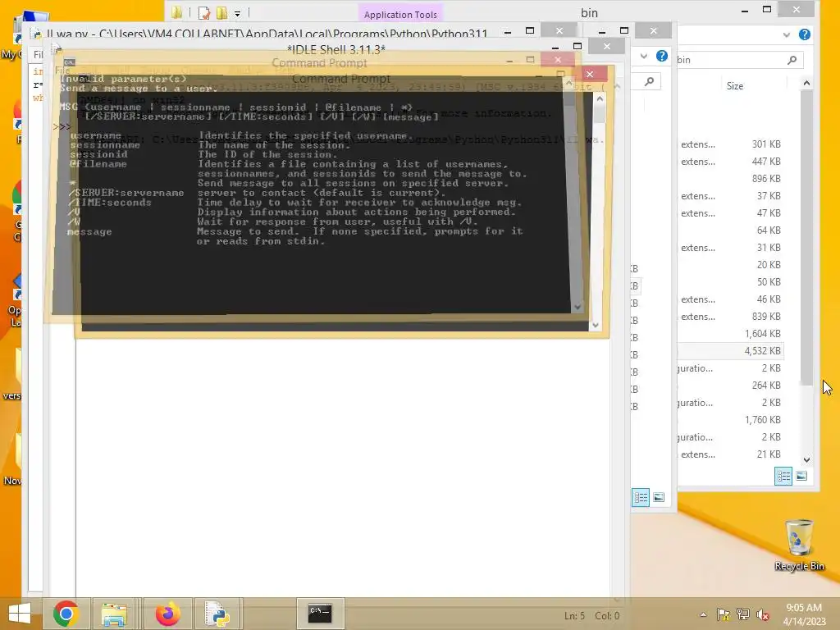Open the Customize Quick Access Toolbar dropdown
Image resolution: width=840 pixels, height=630 pixels.
(237, 13)
